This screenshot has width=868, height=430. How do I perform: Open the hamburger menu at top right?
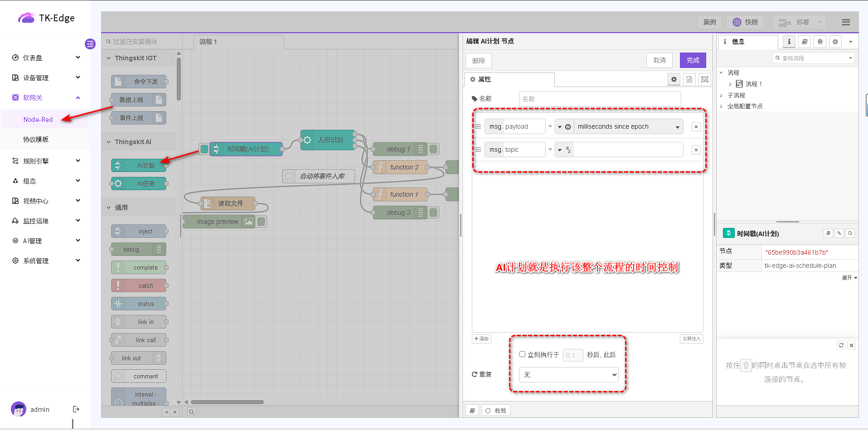pyautogui.click(x=846, y=22)
